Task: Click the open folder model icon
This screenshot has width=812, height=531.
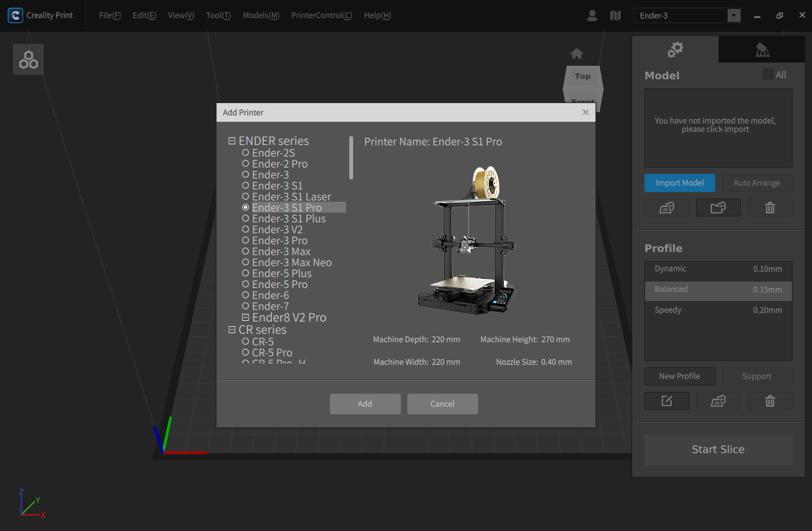Action: (x=719, y=208)
